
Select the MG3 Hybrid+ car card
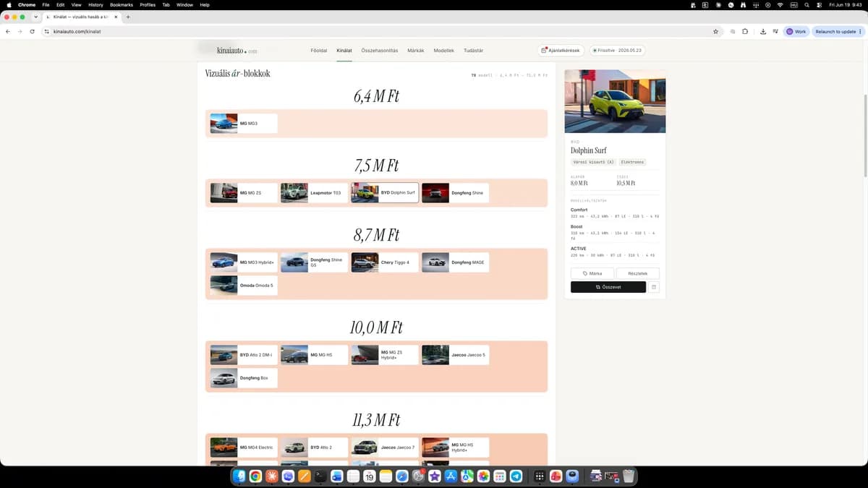(x=243, y=262)
